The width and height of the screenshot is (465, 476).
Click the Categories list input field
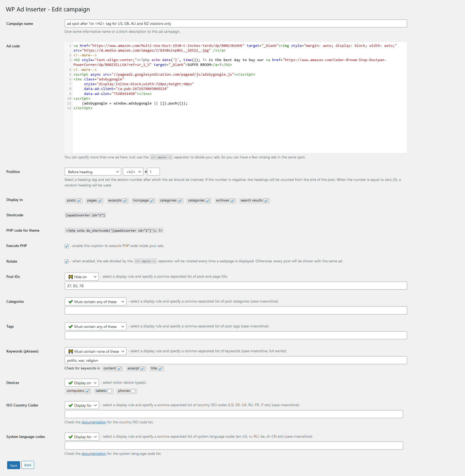point(236,310)
